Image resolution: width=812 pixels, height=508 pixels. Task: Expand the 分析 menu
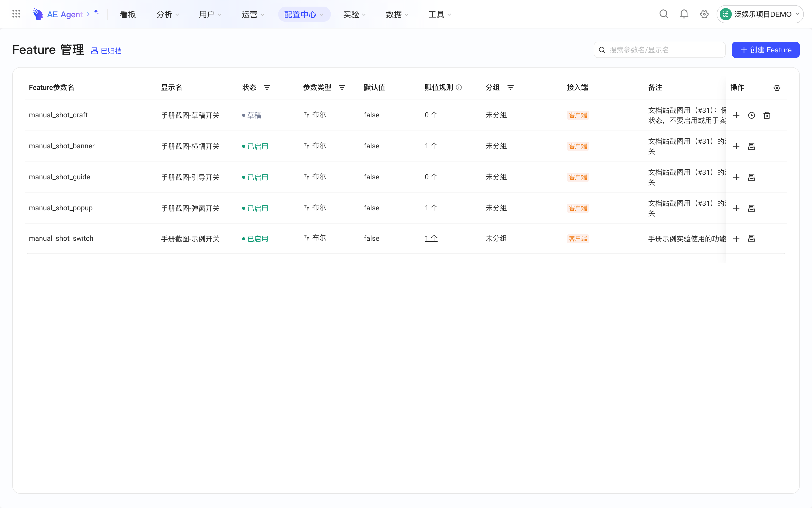167,14
